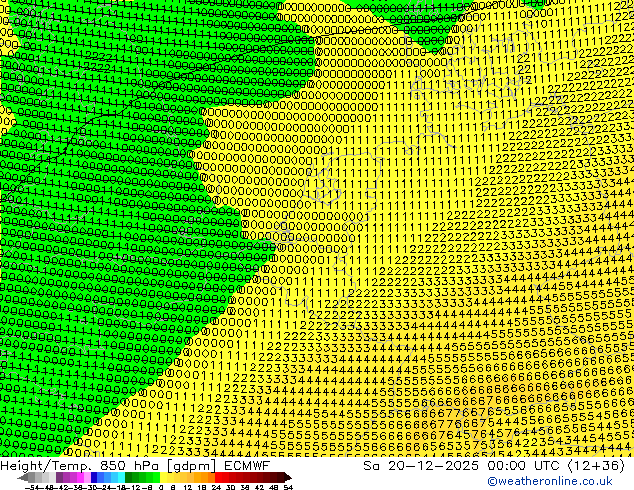
Task: Pick the bright red legend swatch above 24
Action: pyautogui.click(x=219, y=477)
